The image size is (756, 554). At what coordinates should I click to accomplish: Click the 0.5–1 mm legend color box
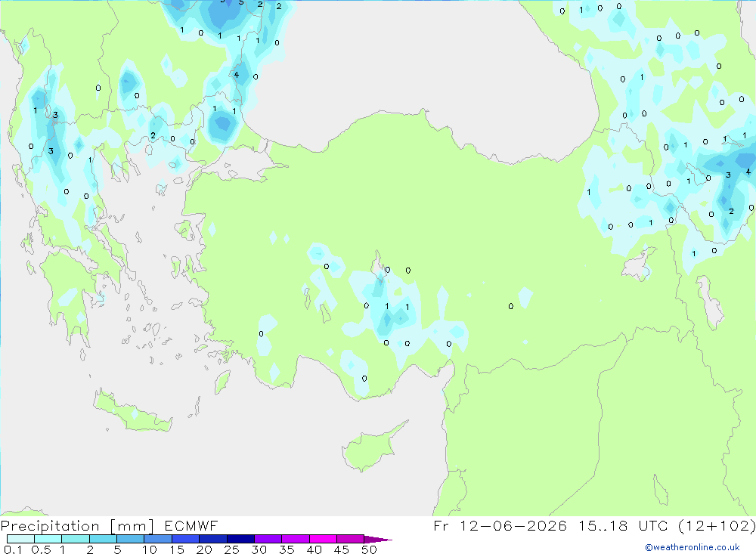pyautogui.click(x=48, y=539)
